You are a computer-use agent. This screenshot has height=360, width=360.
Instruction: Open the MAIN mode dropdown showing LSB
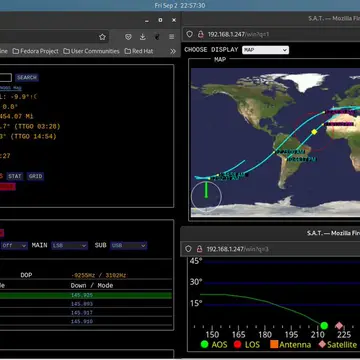pyautogui.click(x=69, y=245)
